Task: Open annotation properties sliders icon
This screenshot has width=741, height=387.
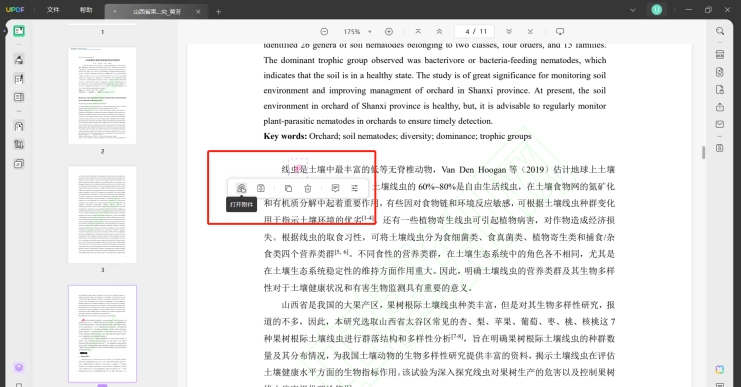Action: pos(354,188)
